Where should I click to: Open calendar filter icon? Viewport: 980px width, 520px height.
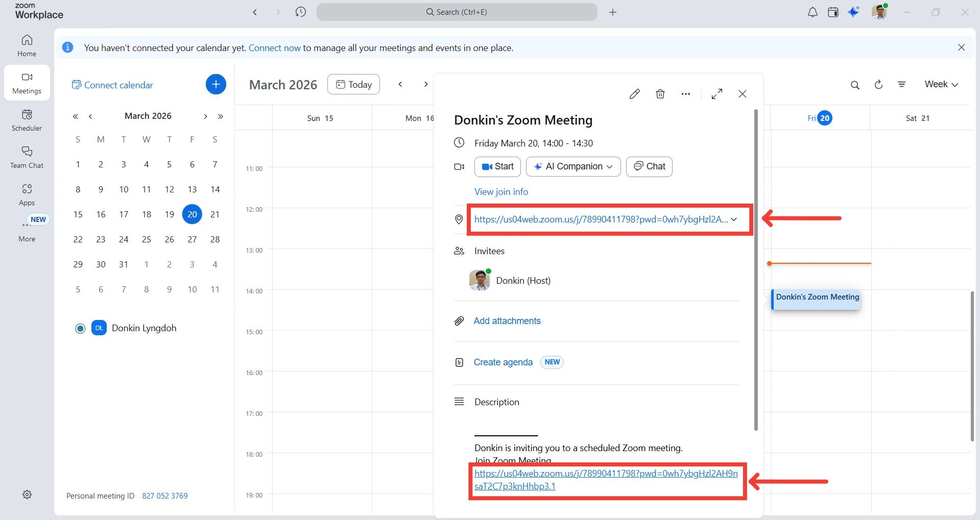[x=902, y=85]
